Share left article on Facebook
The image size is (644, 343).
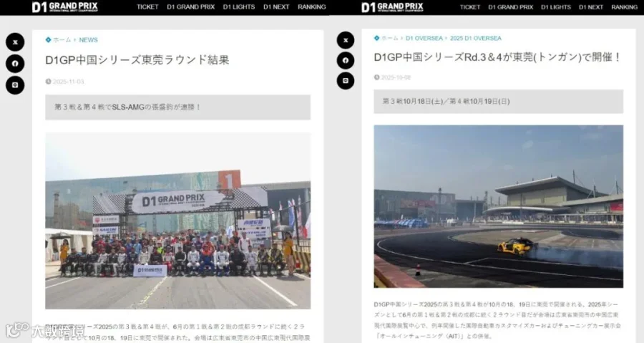(x=15, y=64)
